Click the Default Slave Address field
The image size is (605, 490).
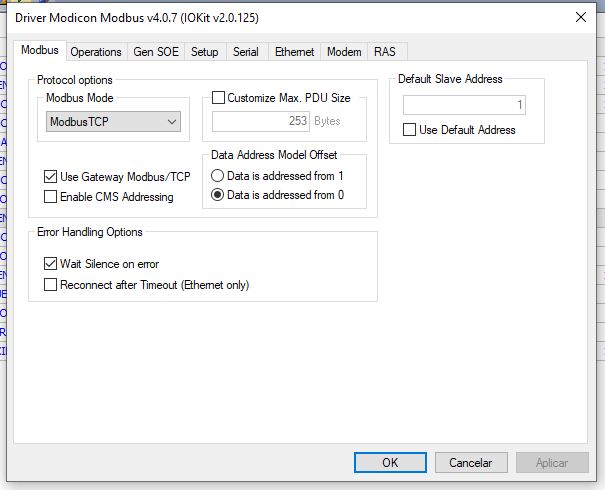(464, 105)
